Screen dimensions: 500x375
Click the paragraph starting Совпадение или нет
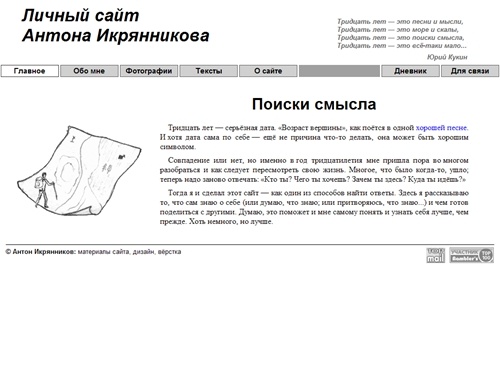coord(314,170)
